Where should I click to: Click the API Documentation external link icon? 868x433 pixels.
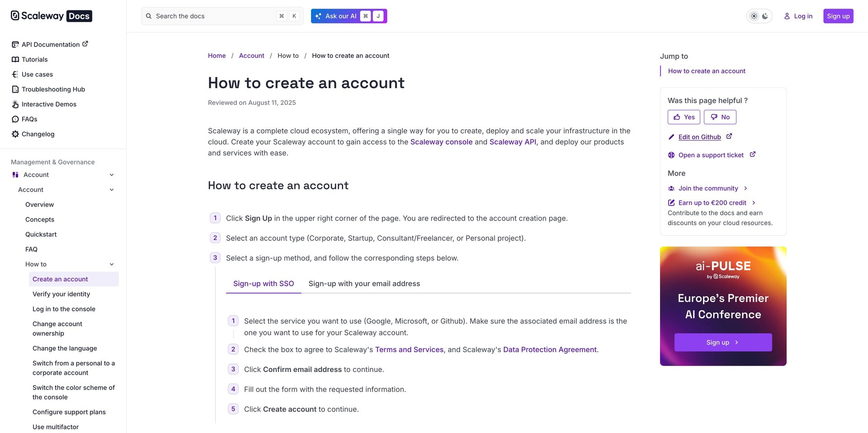coord(85,44)
